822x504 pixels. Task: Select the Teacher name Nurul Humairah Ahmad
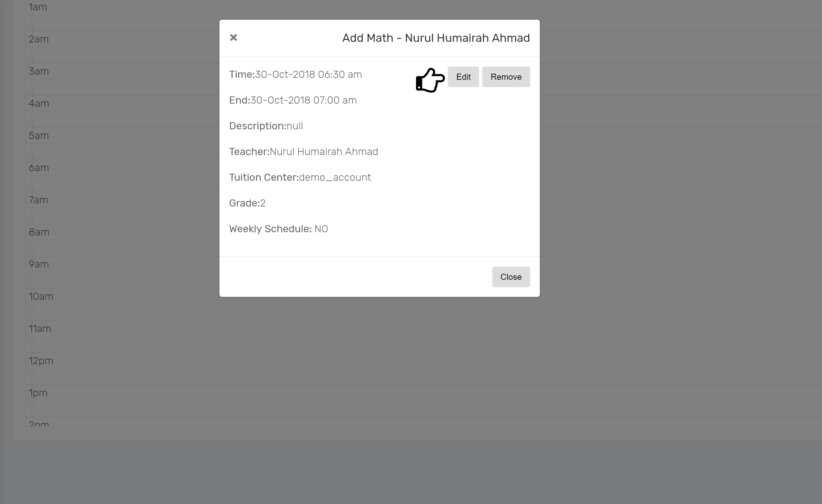324,152
